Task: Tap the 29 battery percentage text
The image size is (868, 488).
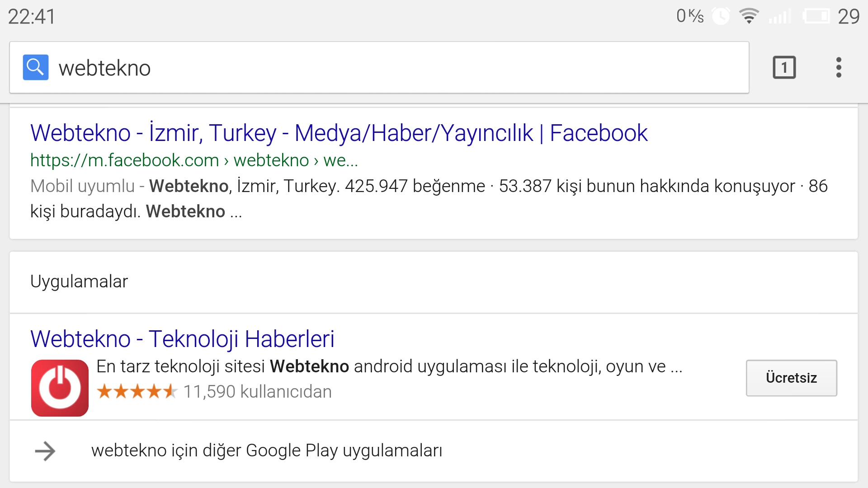Action: [x=849, y=17]
